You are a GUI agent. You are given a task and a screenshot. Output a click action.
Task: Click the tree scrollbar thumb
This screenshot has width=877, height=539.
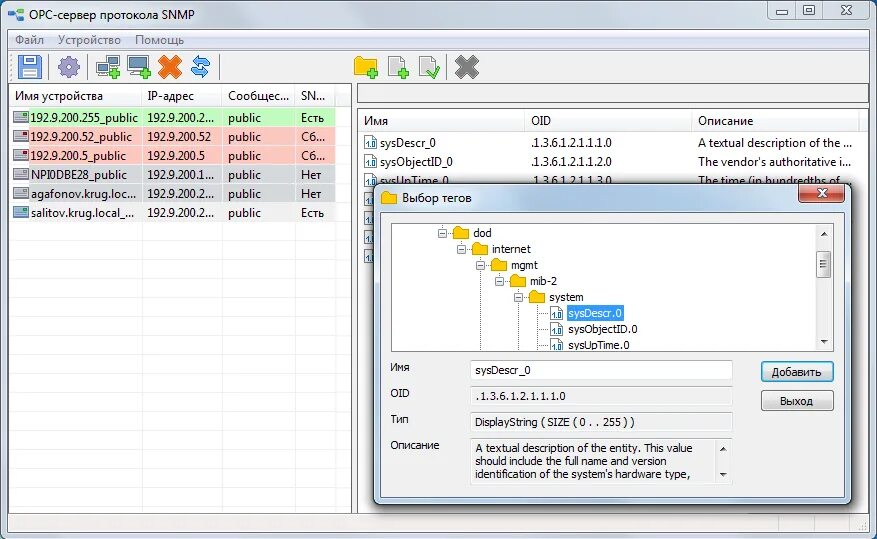coord(824,264)
